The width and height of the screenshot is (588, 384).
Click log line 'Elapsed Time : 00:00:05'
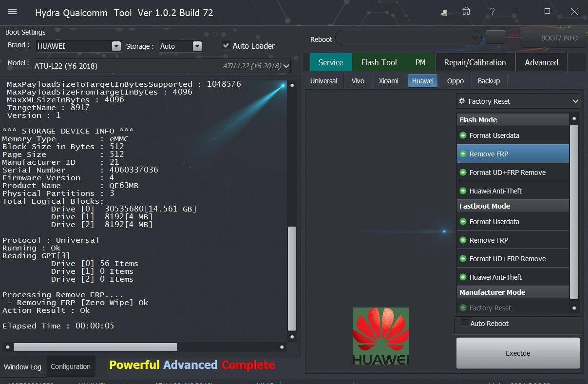click(58, 326)
